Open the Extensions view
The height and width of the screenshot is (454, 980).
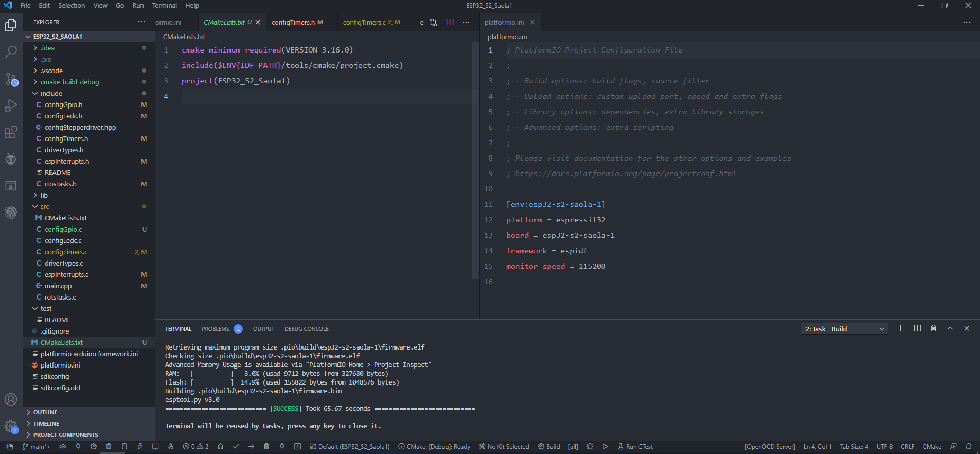(x=11, y=132)
